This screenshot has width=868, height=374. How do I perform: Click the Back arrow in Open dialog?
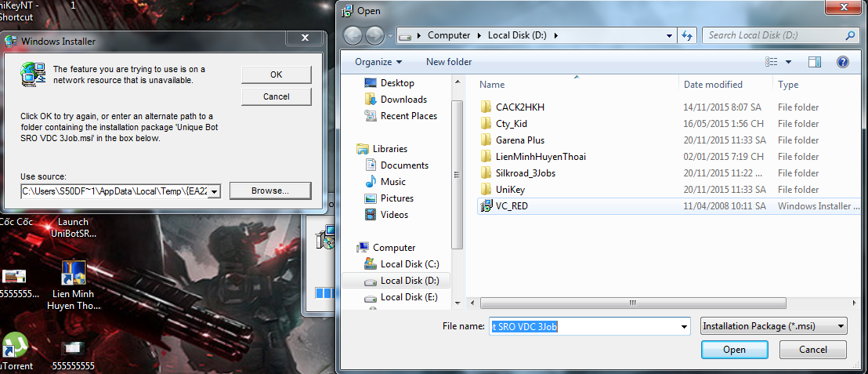coord(353,36)
